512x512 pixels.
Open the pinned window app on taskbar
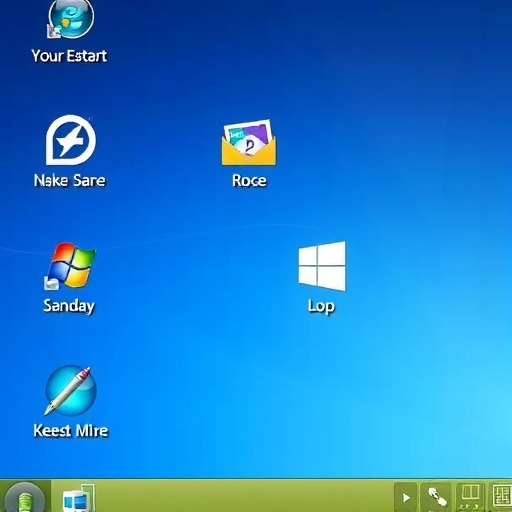coord(79,499)
